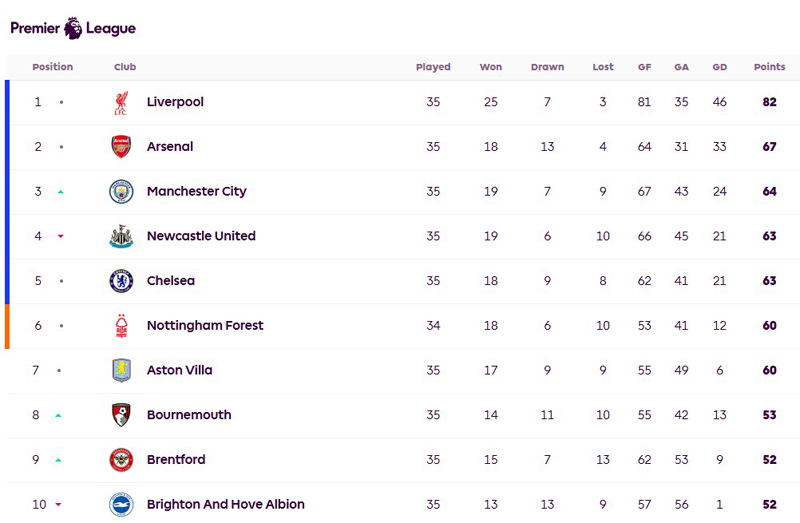This screenshot has height=523, width=800.
Task: Sort table by Played column header
Action: (x=433, y=67)
